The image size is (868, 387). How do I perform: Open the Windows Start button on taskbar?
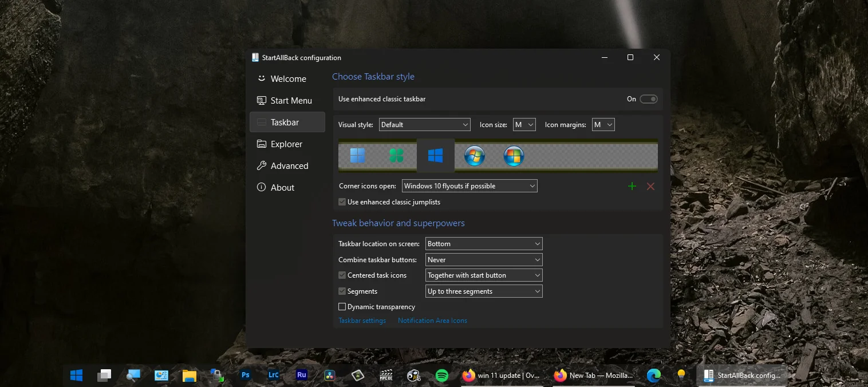[77, 376]
